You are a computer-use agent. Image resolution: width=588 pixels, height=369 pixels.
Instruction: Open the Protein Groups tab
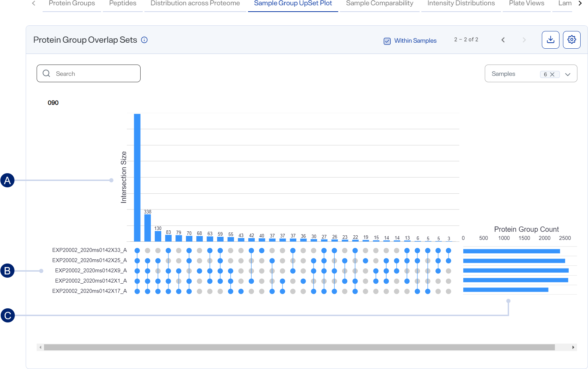pyautogui.click(x=72, y=4)
